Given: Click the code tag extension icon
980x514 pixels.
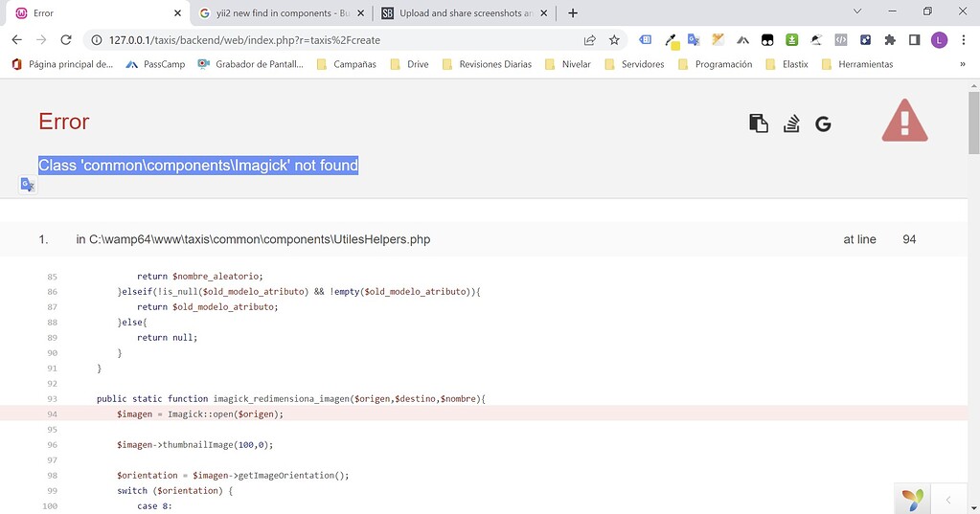Looking at the screenshot, I should (841, 40).
